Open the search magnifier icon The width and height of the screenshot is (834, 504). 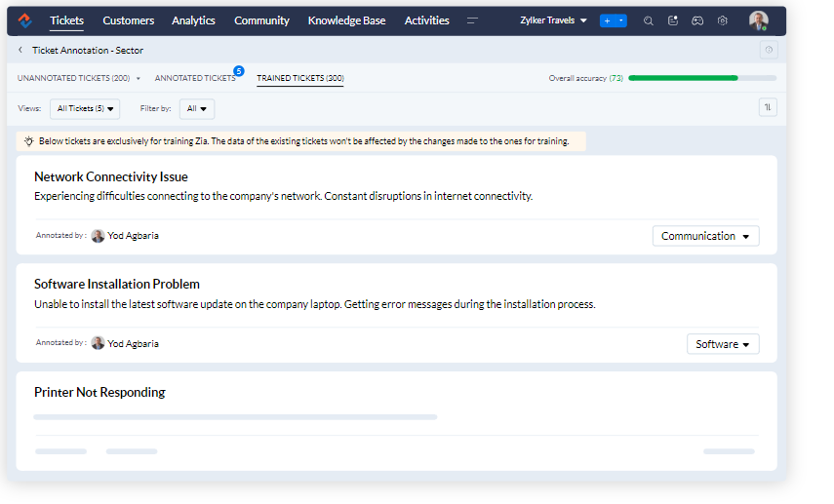pos(649,20)
